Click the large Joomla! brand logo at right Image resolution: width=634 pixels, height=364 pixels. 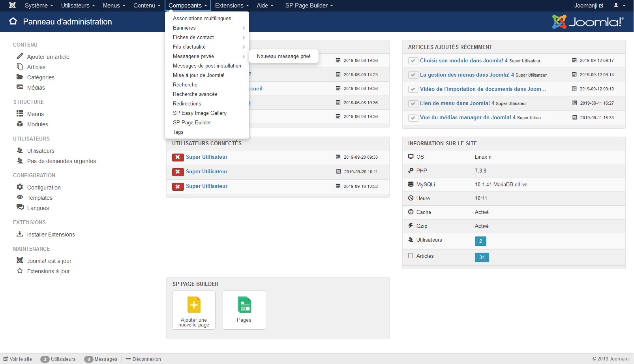point(588,22)
